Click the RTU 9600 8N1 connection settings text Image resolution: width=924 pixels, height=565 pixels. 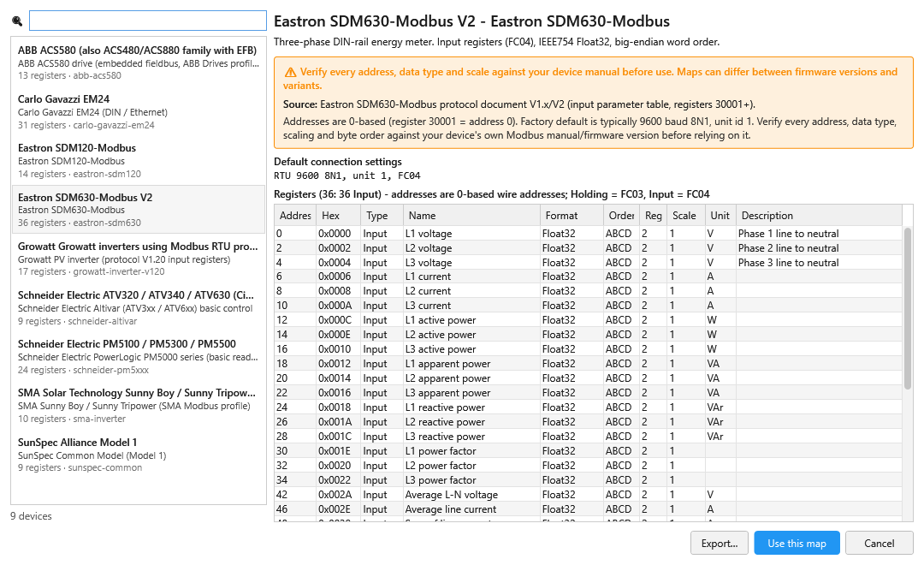347,175
